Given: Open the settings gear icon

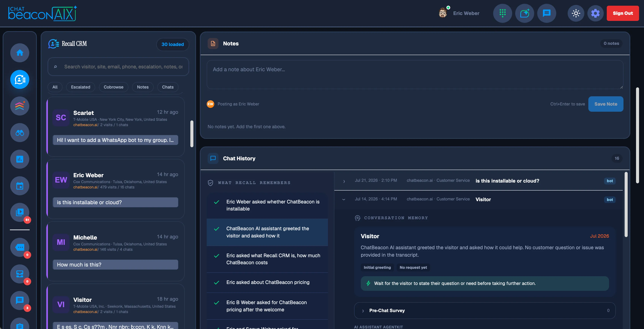Looking at the screenshot, I should click(x=595, y=13).
